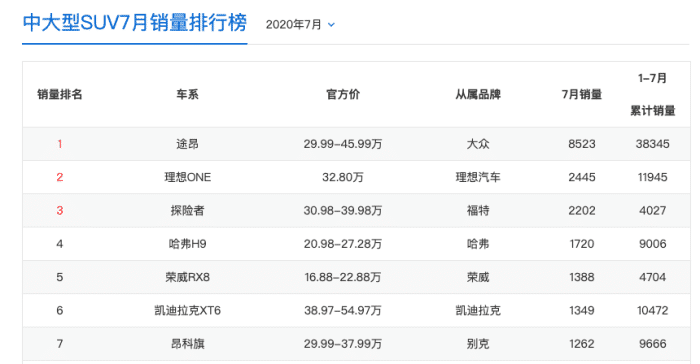Open the 理想ONE car series entry
700x364 pixels.
click(x=188, y=177)
